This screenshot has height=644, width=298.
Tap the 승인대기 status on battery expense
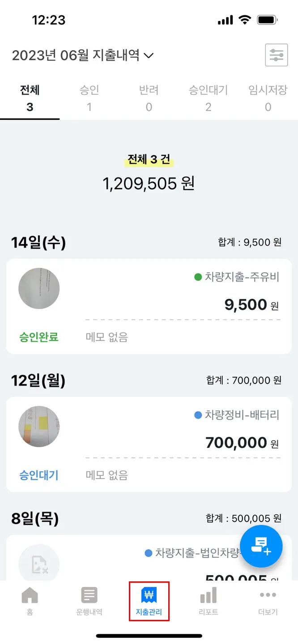[39, 475]
